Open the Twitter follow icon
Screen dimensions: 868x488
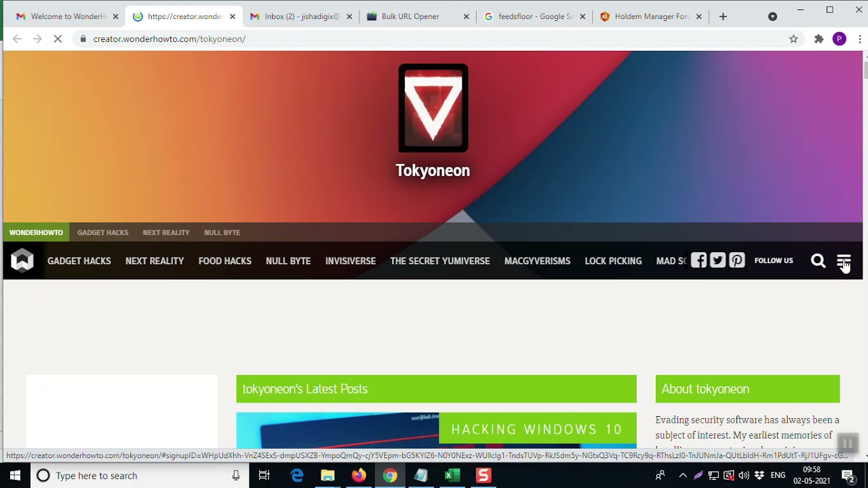(717, 260)
